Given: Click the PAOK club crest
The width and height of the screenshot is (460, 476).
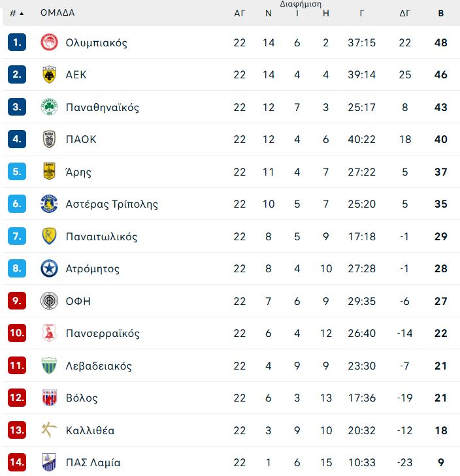Looking at the screenshot, I should point(49,139).
